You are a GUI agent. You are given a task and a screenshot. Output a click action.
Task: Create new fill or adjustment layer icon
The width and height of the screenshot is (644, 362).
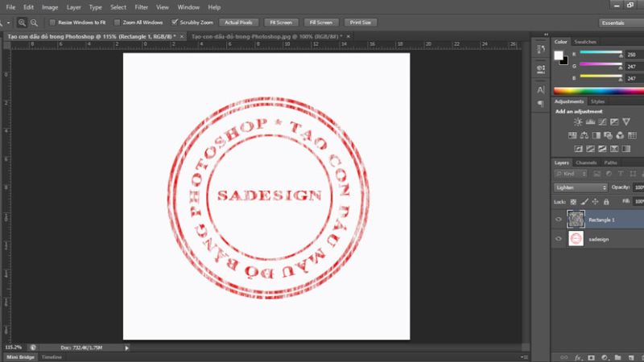pos(605,358)
